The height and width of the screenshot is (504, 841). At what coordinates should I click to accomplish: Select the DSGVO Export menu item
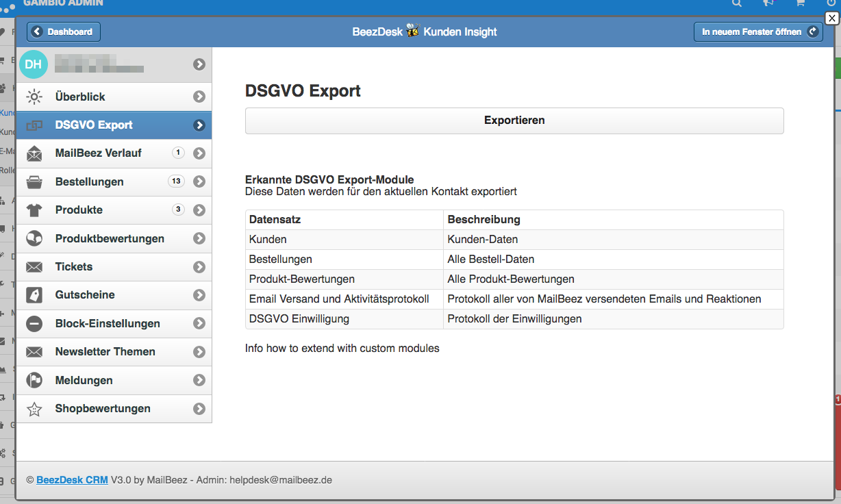click(x=114, y=125)
